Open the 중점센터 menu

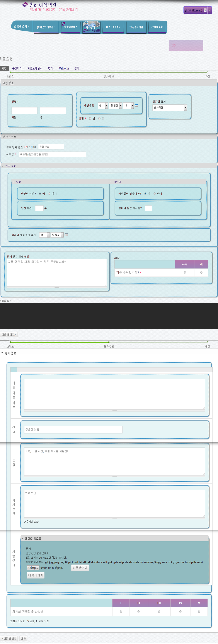coord(71,27)
